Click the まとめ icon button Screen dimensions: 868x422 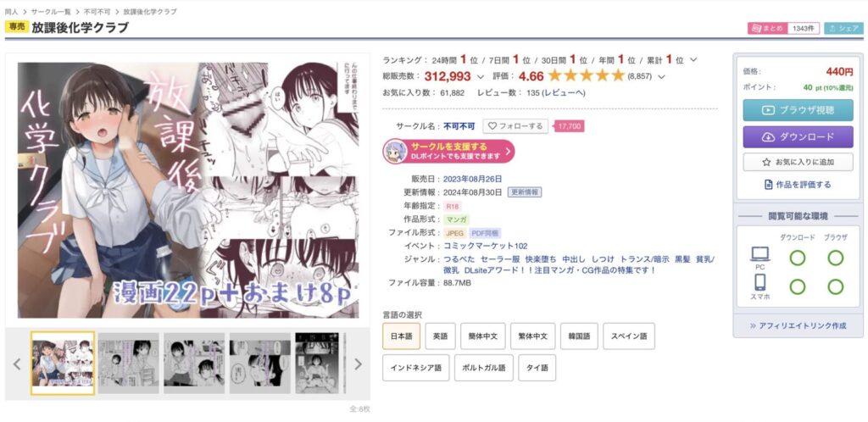(768, 28)
